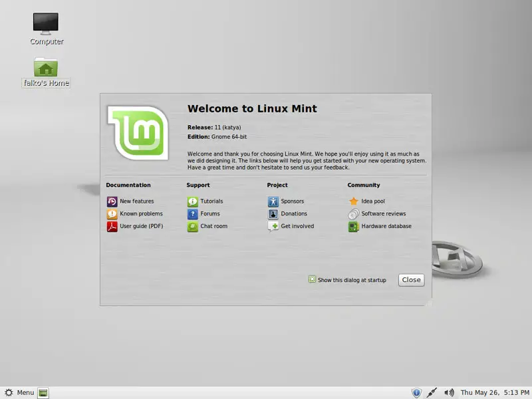Click the update manager shield tray icon

(416, 393)
